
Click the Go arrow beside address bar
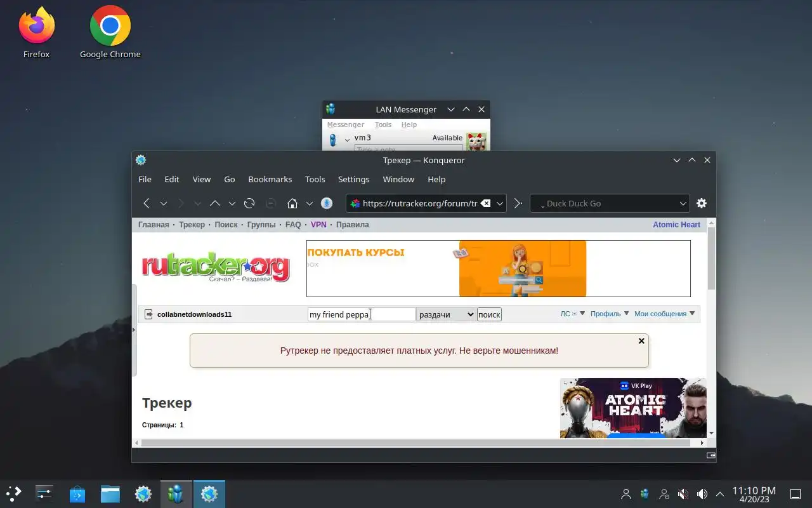(x=518, y=203)
